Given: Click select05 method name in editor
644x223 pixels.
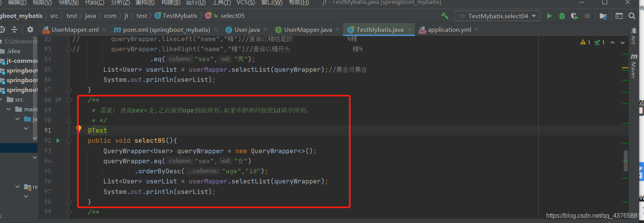Looking at the screenshot, I should [150, 140].
